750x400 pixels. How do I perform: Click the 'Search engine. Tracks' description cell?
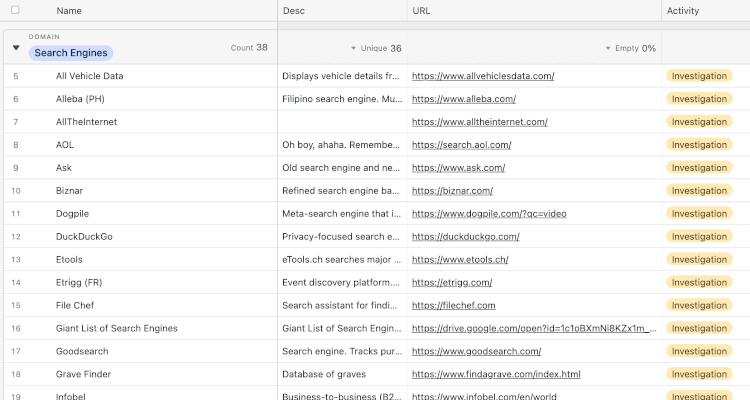pos(342,351)
